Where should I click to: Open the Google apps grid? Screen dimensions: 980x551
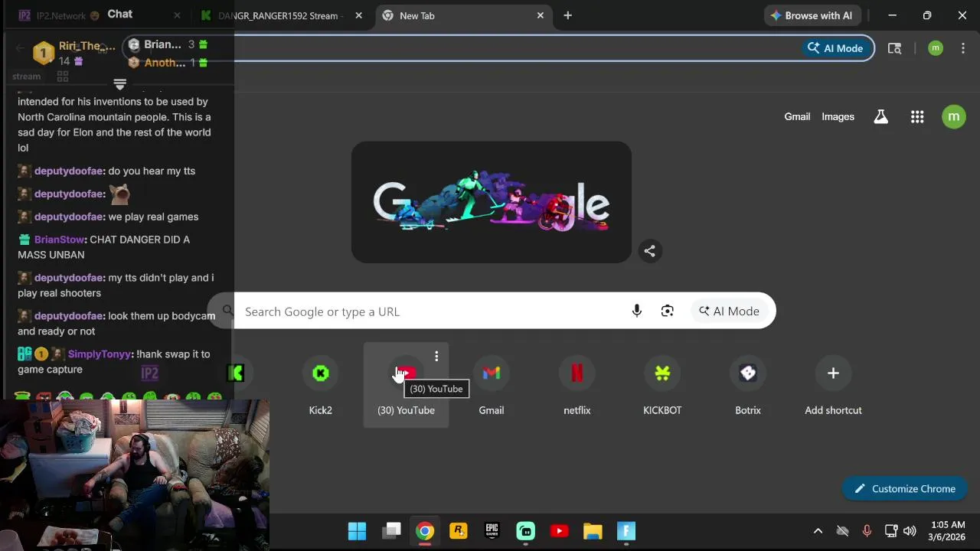tap(917, 116)
